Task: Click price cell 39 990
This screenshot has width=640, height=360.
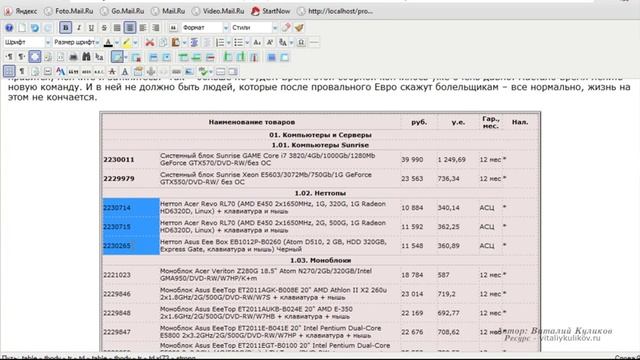Action: click(412, 160)
